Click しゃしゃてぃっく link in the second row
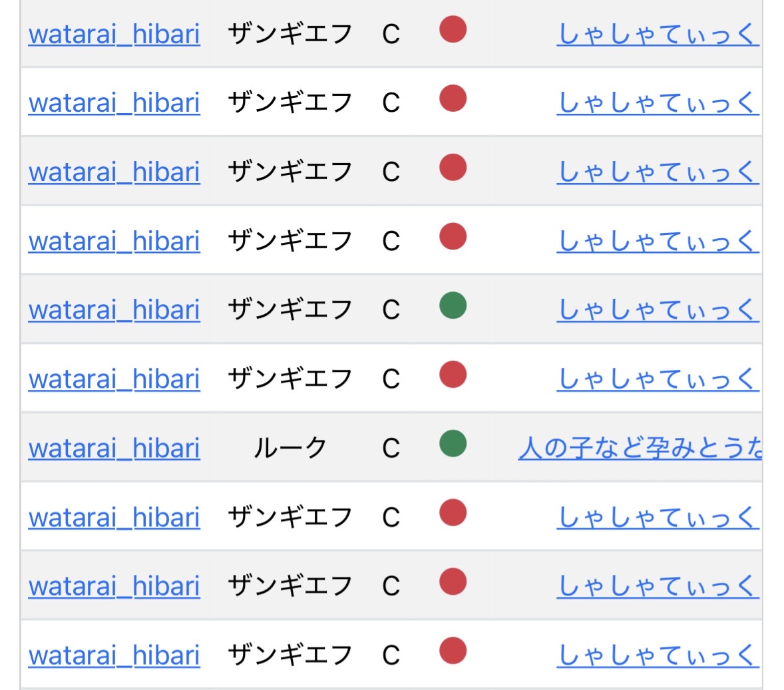784x690 pixels. (658, 103)
